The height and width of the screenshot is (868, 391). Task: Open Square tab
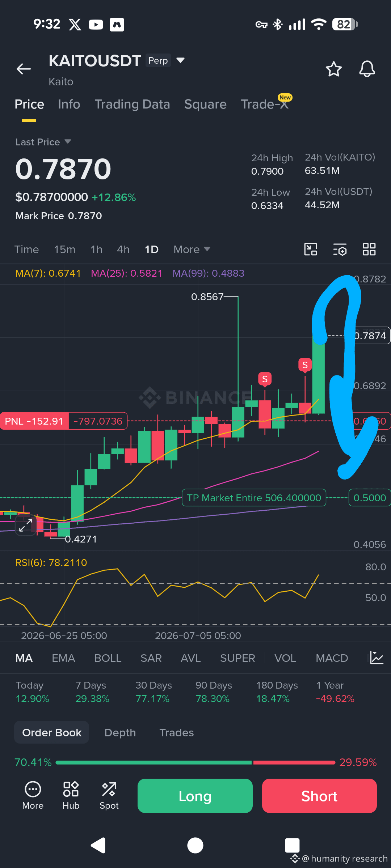pos(205,105)
